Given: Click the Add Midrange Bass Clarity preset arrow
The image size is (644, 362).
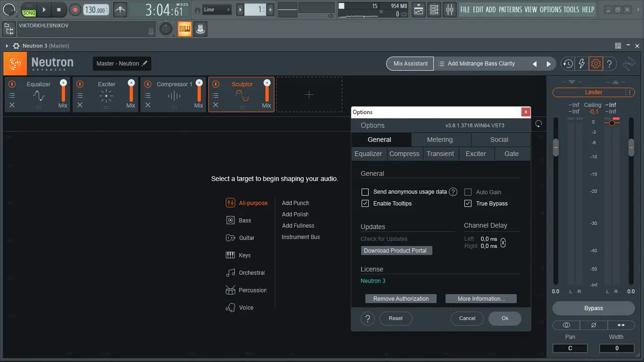Looking at the screenshot, I should 548,63.
